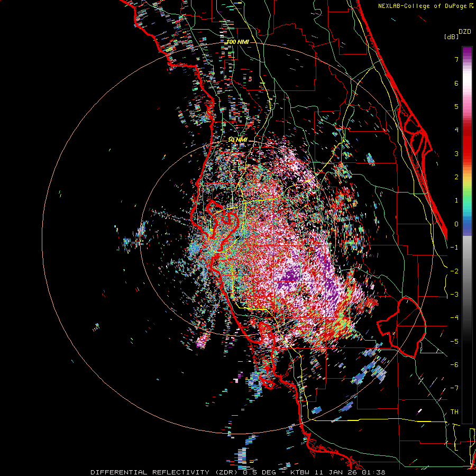Click the -6 value on the dB scale
476x476 pixels.
coord(454,365)
